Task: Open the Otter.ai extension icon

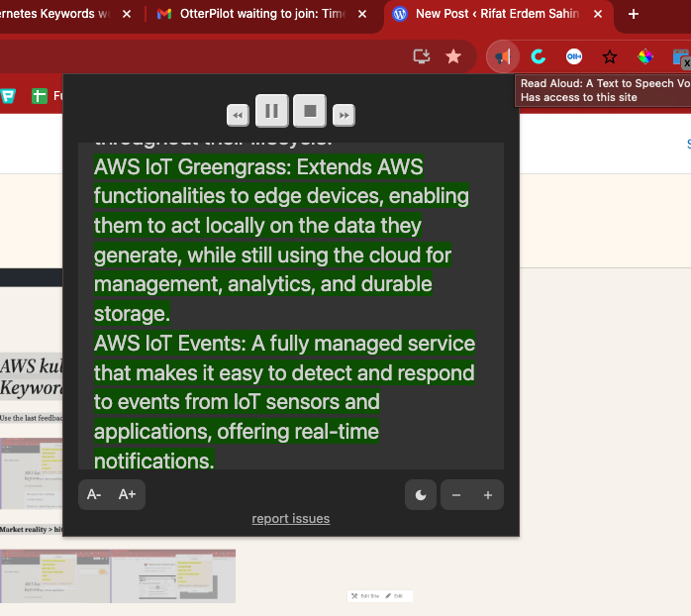Action: pyautogui.click(x=574, y=56)
